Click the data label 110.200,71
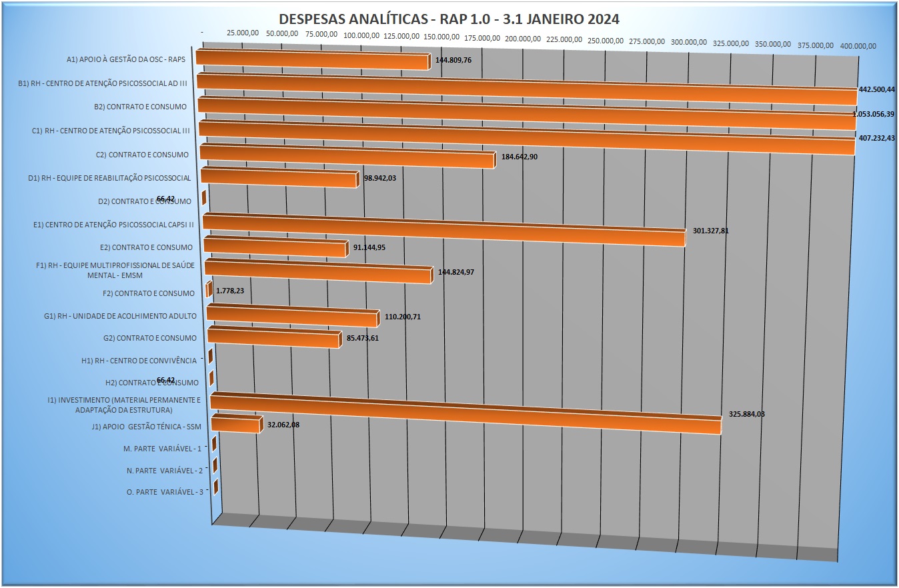Image resolution: width=899 pixels, height=588 pixels. (403, 317)
